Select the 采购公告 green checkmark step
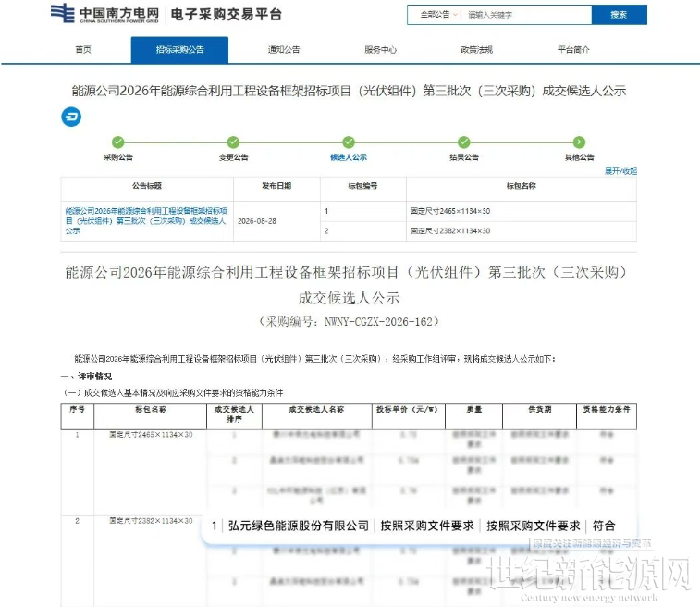The width and height of the screenshot is (700, 607). tap(117, 142)
